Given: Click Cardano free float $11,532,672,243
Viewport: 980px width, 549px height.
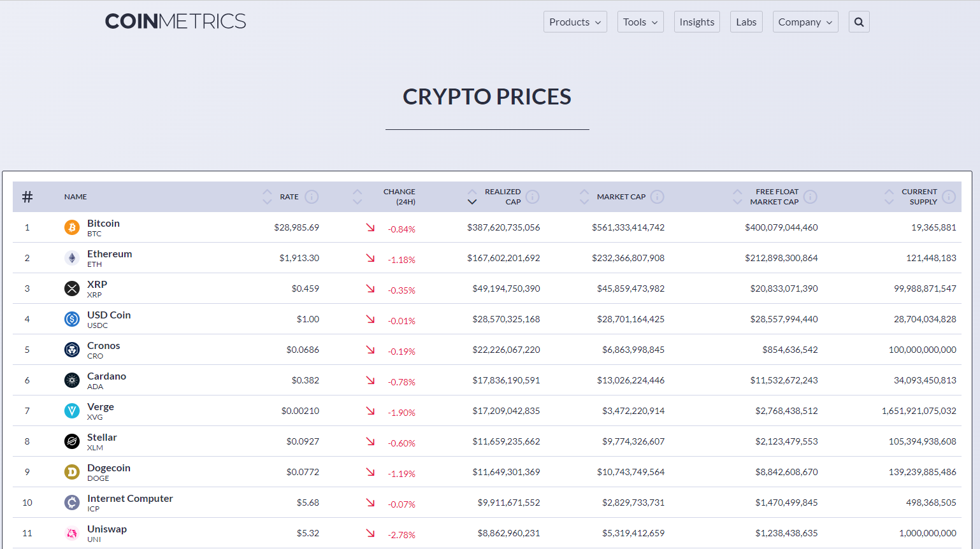Looking at the screenshot, I should [x=784, y=380].
